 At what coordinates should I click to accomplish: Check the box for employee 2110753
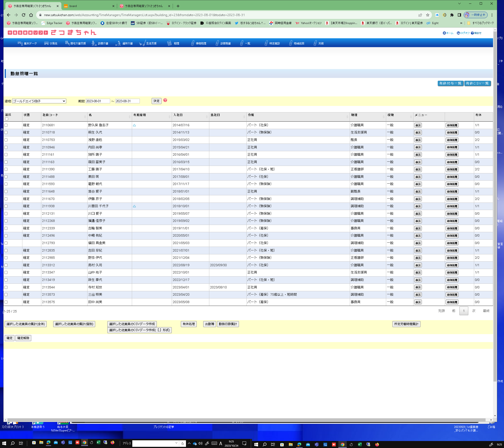pyautogui.click(x=6, y=140)
